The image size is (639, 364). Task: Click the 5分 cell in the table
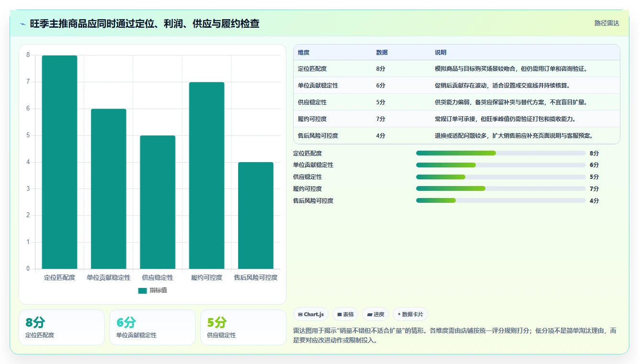pyautogui.click(x=381, y=102)
